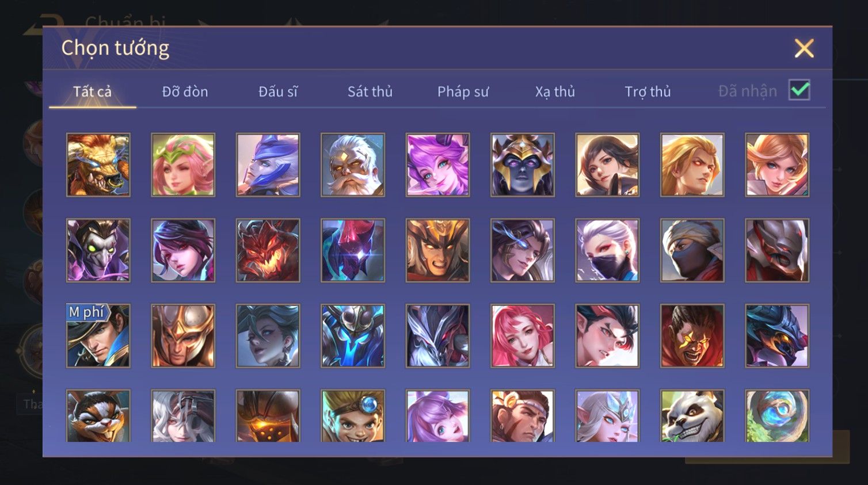Image resolution: width=868 pixels, height=485 pixels.
Task: Switch to the 'Đỡ đòn' tab
Action: coord(185,91)
